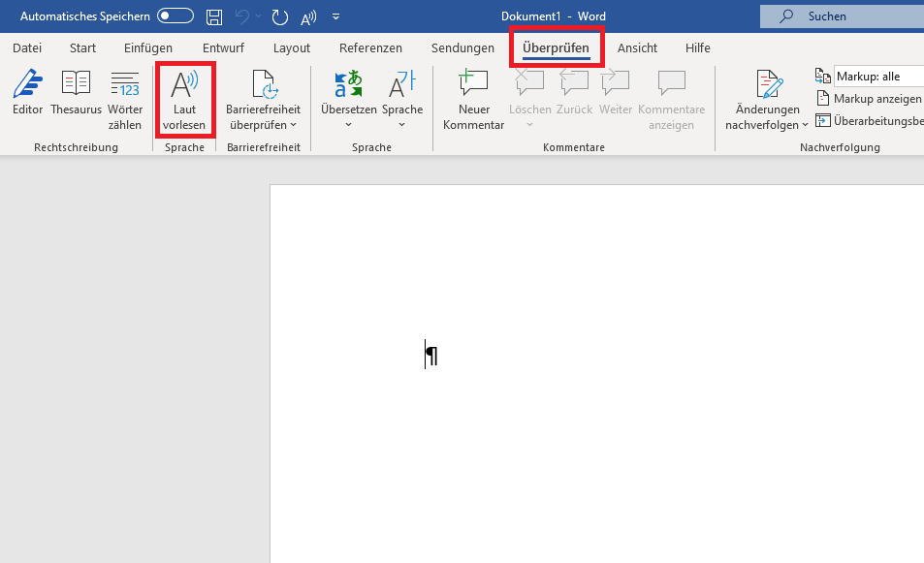Viewport: 924px width, 563px height.
Task: Switch to the Ansicht tab
Action: (637, 47)
